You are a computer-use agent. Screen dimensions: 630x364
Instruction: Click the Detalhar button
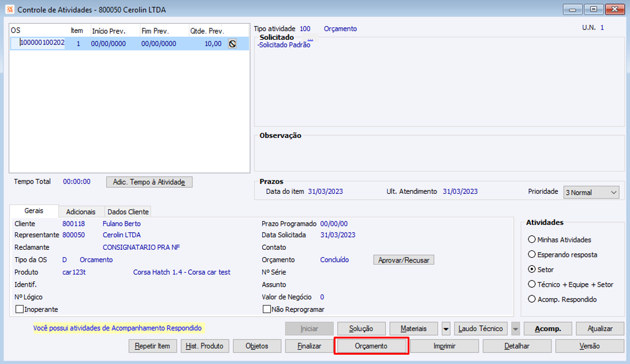(517, 346)
